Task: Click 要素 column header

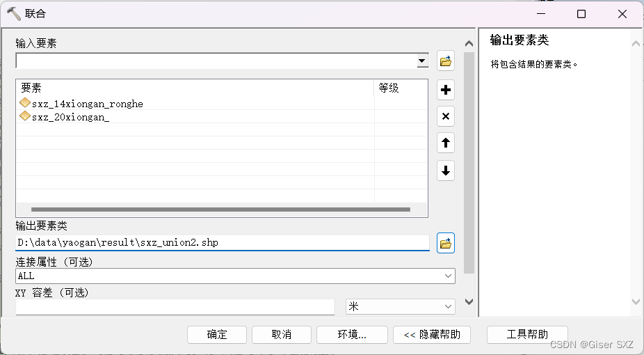Action: pyautogui.click(x=195, y=88)
